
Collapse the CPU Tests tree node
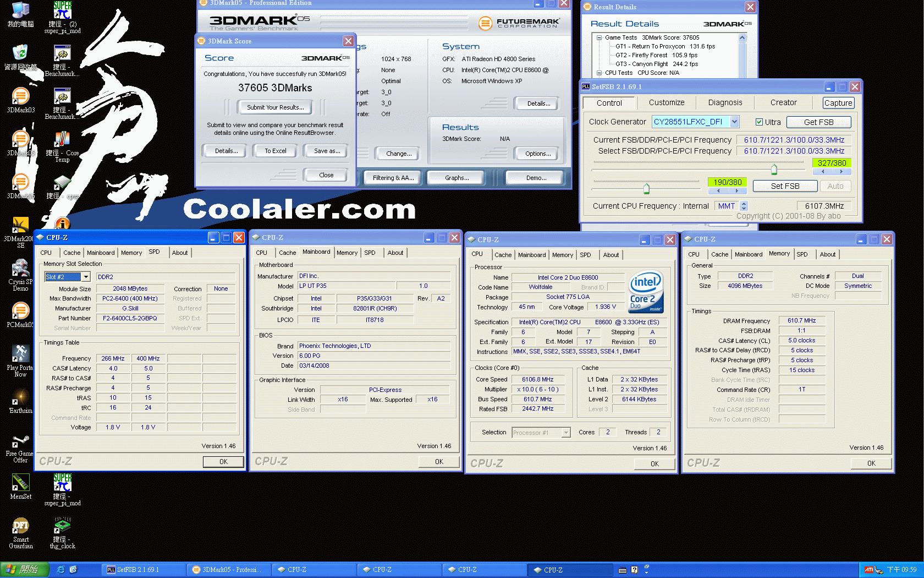[599, 73]
